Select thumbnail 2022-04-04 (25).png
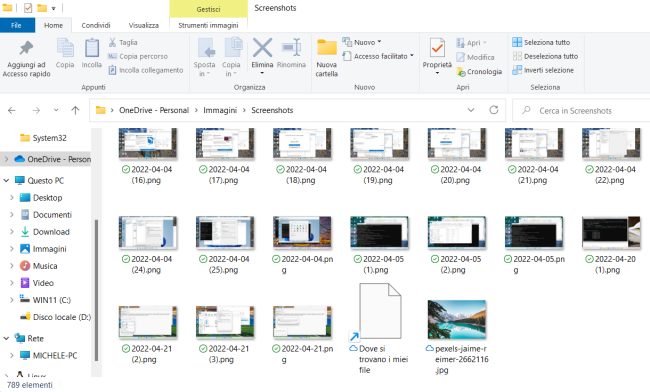The height and width of the screenshot is (392, 650). pyautogui.click(x=225, y=232)
